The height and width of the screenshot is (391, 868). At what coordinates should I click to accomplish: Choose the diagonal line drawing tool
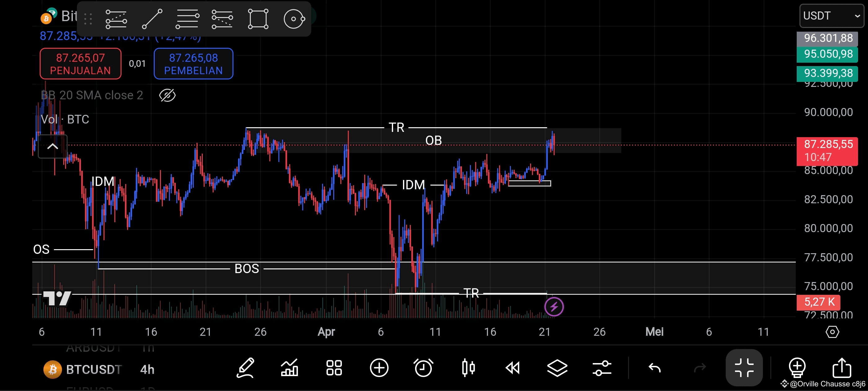152,19
